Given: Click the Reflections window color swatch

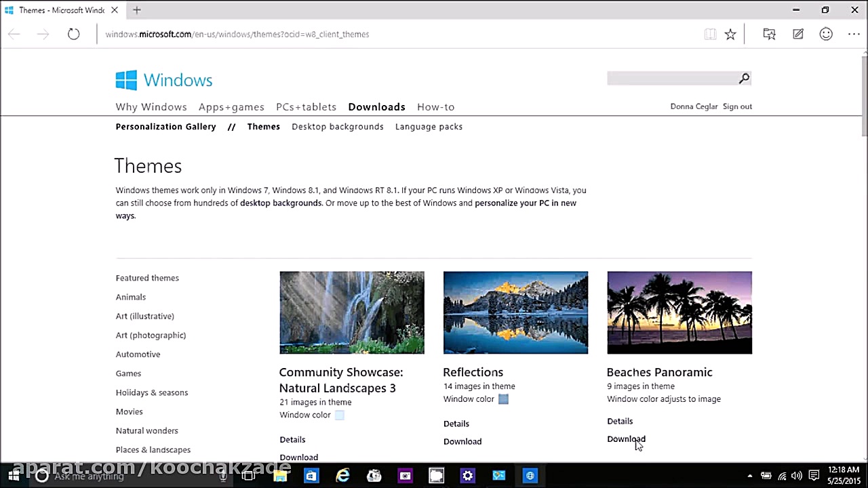Looking at the screenshot, I should tap(503, 399).
